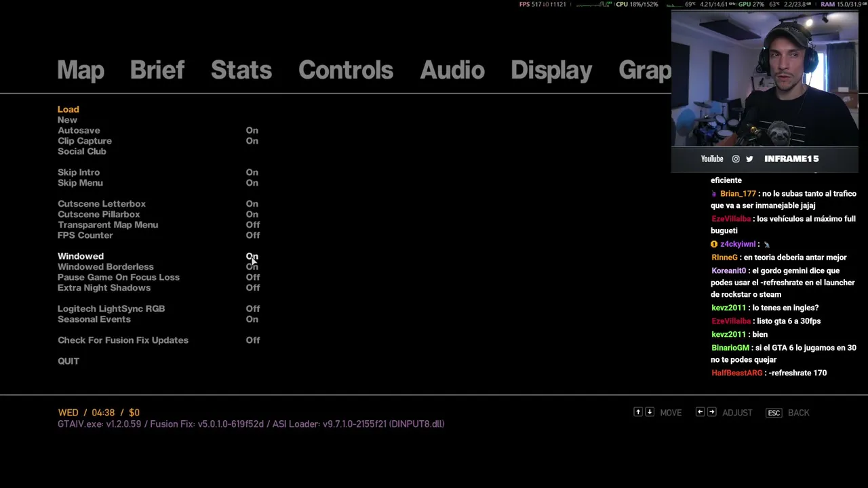Toggle the Clip Capture On value
The height and width of the screenshot is (488, 868).
pyautogui.click(x=252, y=141)
